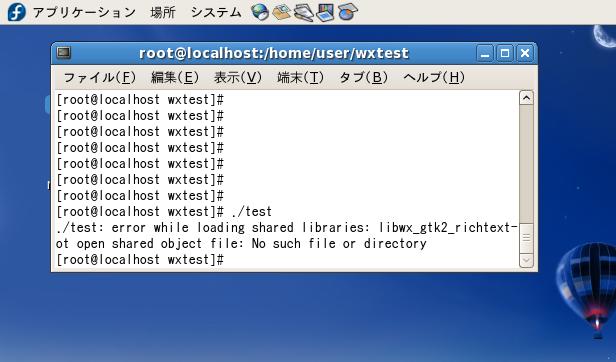Click the 'No such file or directory' text
This screenshot has width=616, height=362.
click(x=339, y=244)
